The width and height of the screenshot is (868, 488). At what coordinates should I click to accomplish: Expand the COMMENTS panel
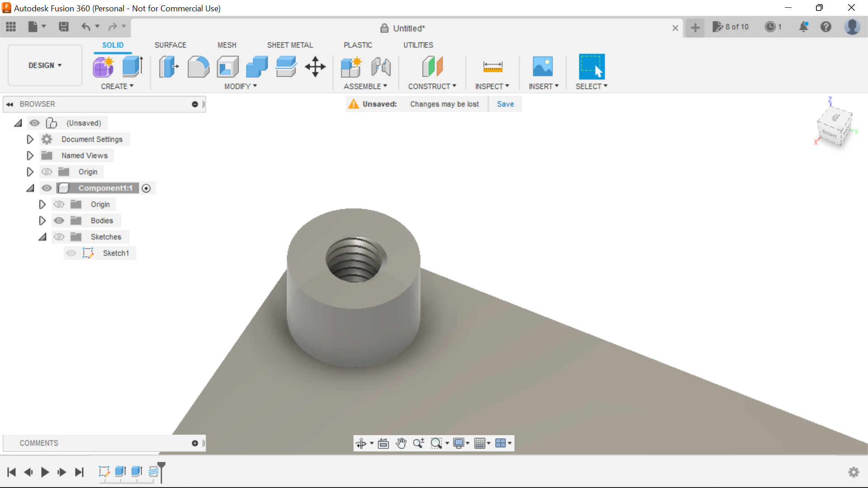click(x=195, y=443)
